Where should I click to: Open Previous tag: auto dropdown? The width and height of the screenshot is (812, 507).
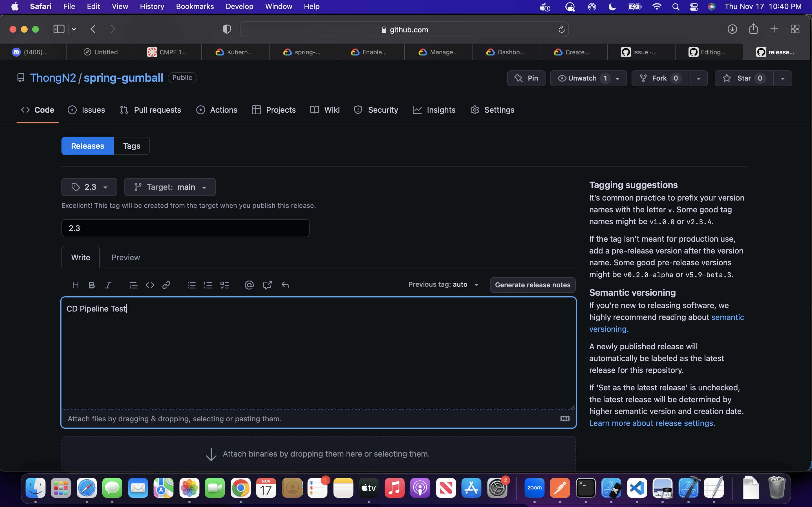coord(443,285)
